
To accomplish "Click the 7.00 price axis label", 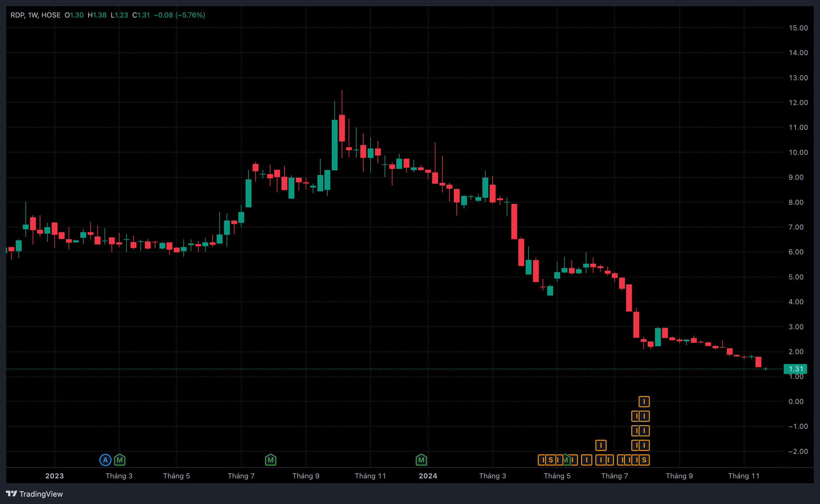I will (x=796, y=227).
